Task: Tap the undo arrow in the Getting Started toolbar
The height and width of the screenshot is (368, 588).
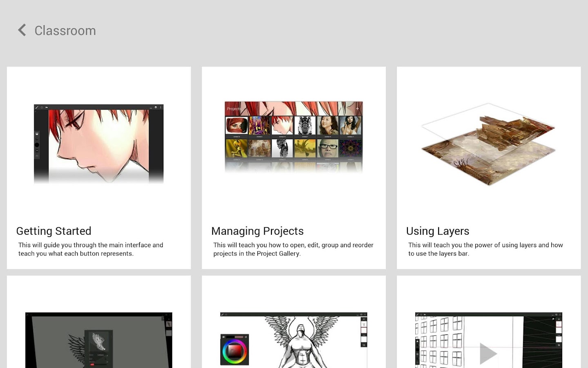Action: pos(47,107)
